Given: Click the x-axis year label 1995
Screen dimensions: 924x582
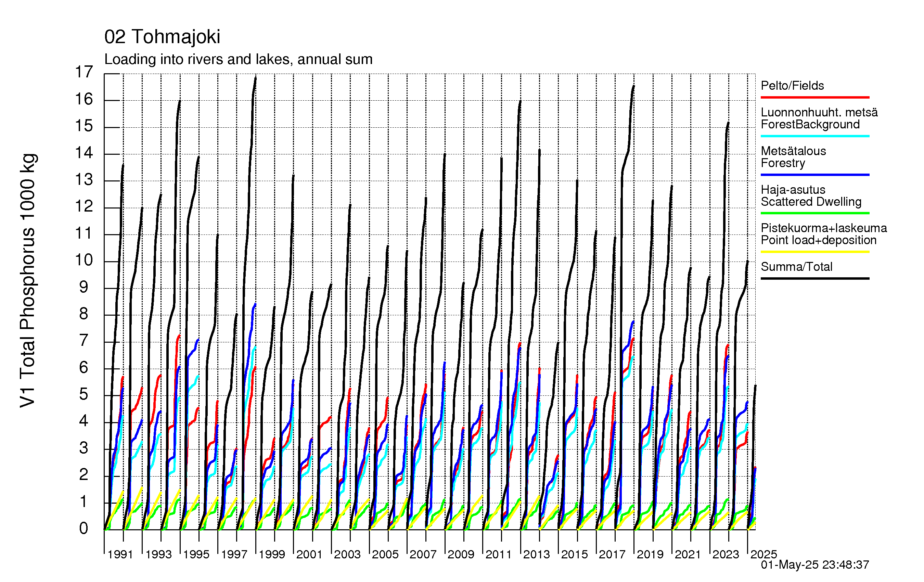Looking at the screenshot, I should tap(196, 554).
